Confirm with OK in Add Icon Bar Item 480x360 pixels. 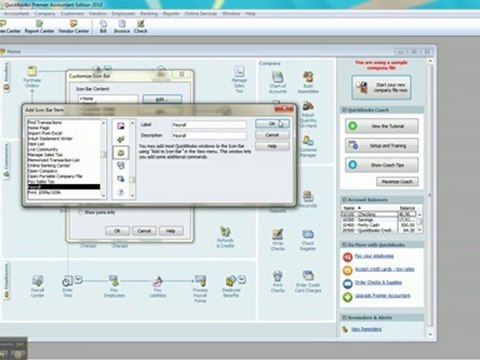point(272,124)
